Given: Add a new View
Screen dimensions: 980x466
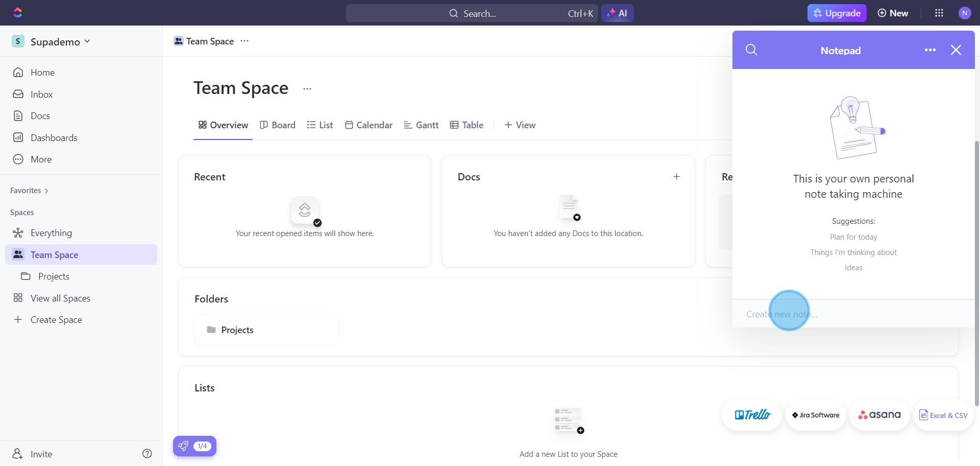Looking at the screenshot, I should click(520, 125).
